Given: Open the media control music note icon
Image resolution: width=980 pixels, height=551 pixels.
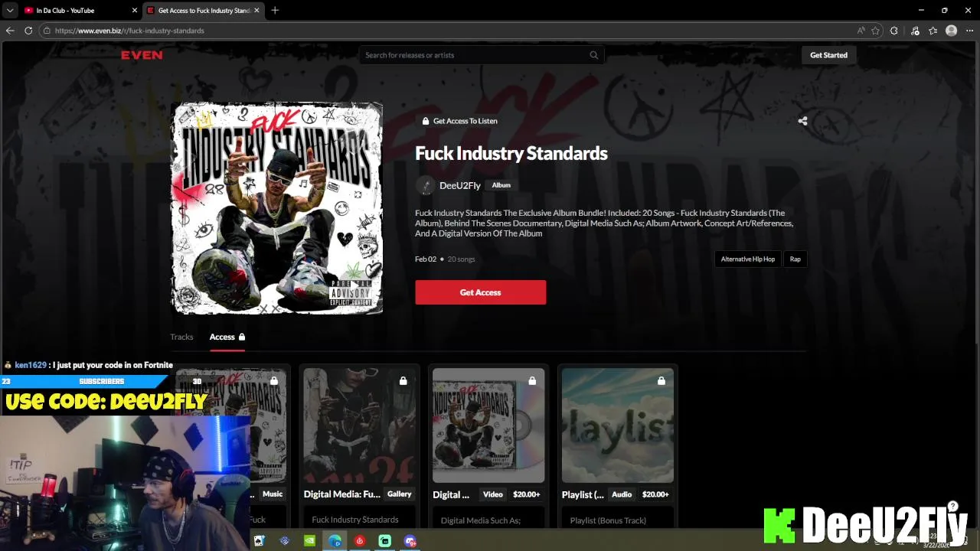Looking at the screenshot, I should 915,31.
